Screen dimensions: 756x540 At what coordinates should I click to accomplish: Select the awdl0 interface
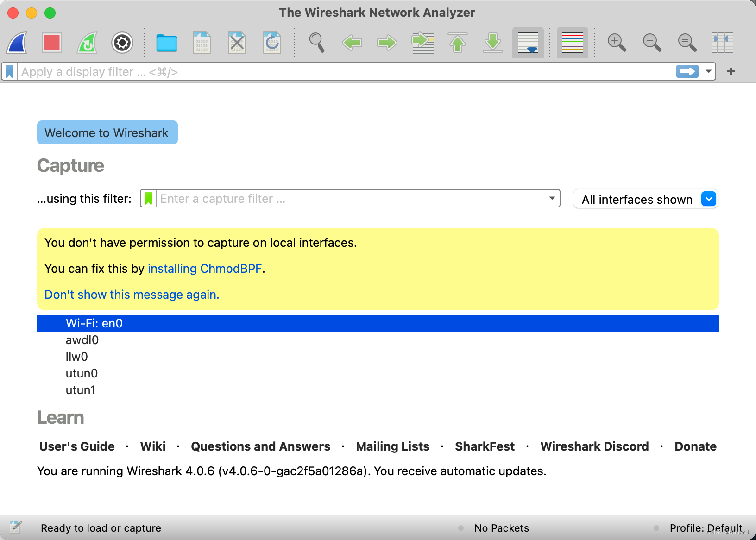pos(378,340)
